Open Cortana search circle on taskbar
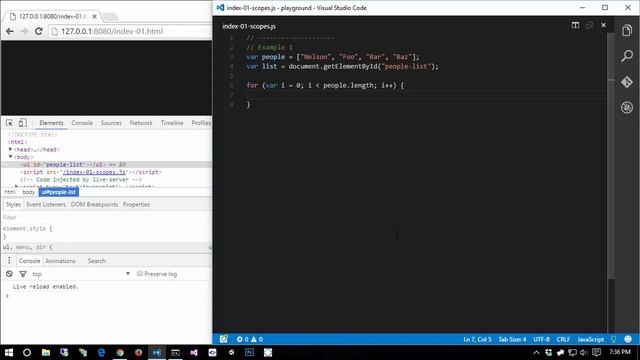Image resolution: width=640 pixels, height=360 pixels. (27, 352)
